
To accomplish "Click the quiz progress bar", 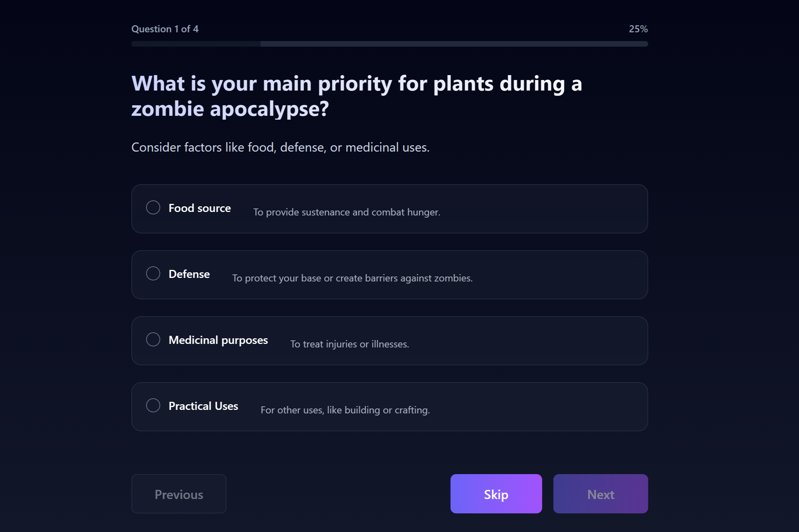I will pos(389,44).
